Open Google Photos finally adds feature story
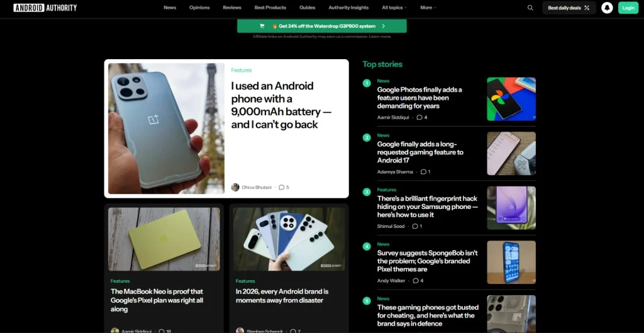 coord(419,98)
